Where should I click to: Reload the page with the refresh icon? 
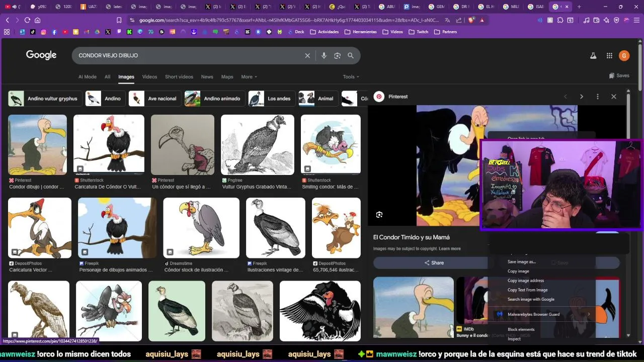tap(27, 20)
